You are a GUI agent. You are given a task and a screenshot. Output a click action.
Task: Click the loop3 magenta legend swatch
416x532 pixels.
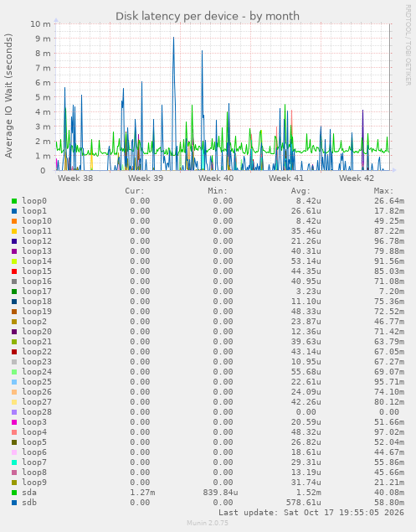point(14,422)
